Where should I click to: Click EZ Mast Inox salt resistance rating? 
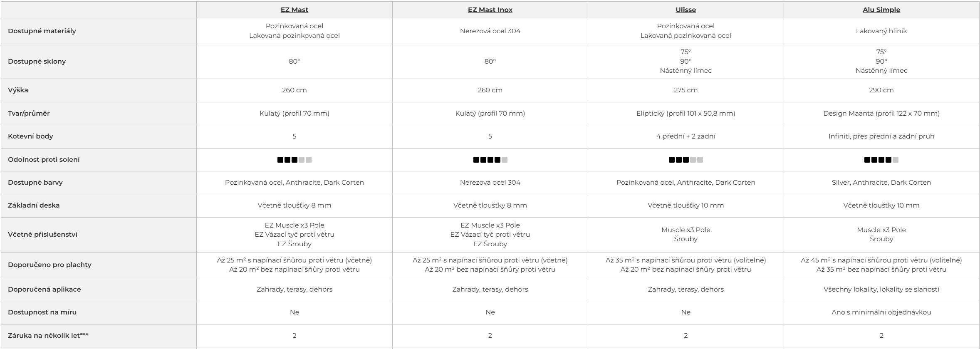490,160
